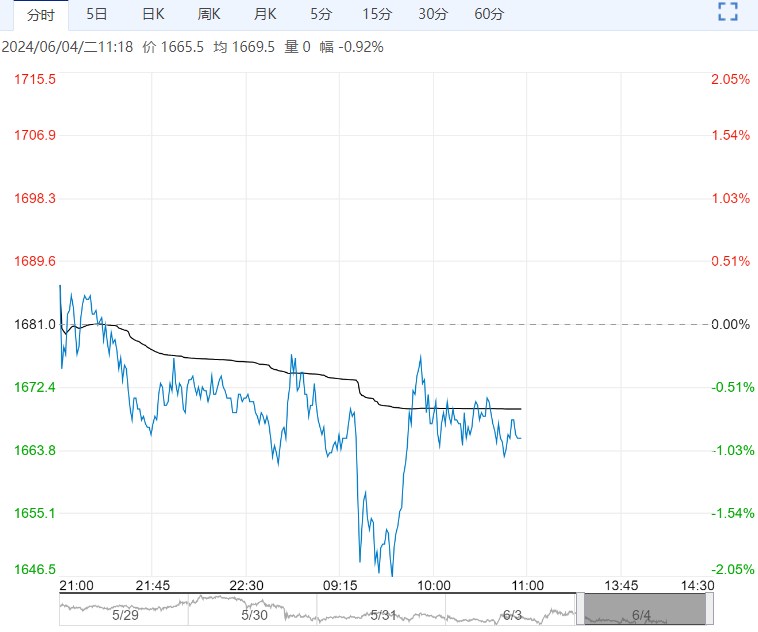Show the 月K monthly chart
The height and width of the screenshot is (632, 758).
(265, 14)
